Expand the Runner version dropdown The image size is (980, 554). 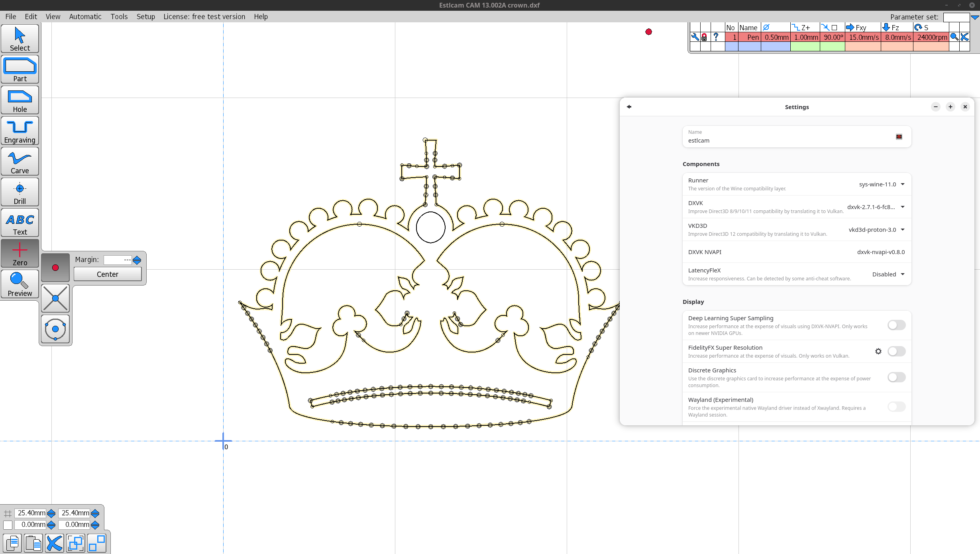click(882, 184)
